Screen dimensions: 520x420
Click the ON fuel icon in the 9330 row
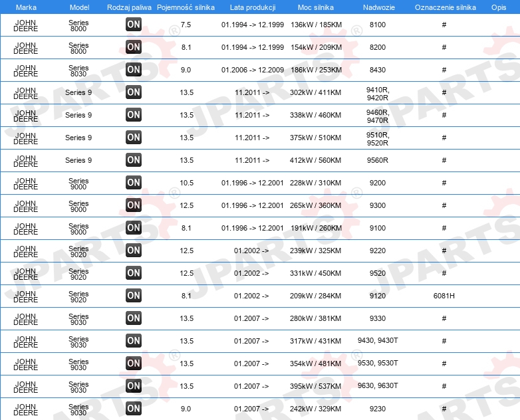(x=134, y=318)
